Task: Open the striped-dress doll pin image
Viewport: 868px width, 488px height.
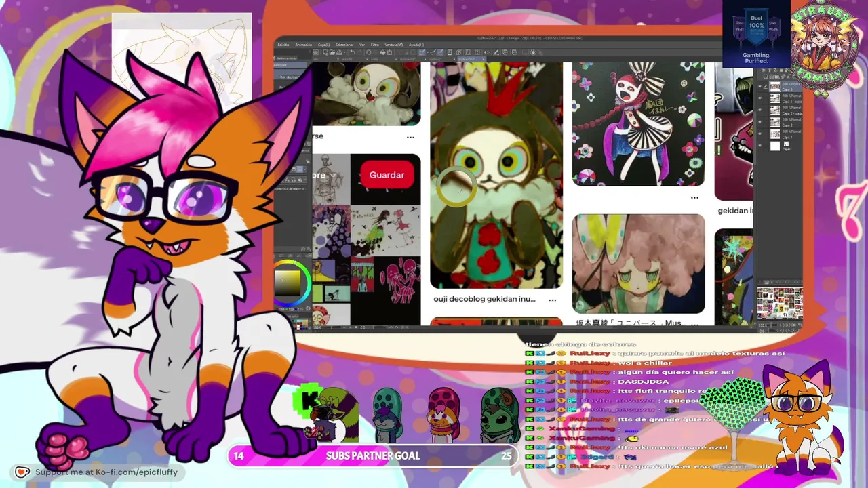Action: [639, 124]
